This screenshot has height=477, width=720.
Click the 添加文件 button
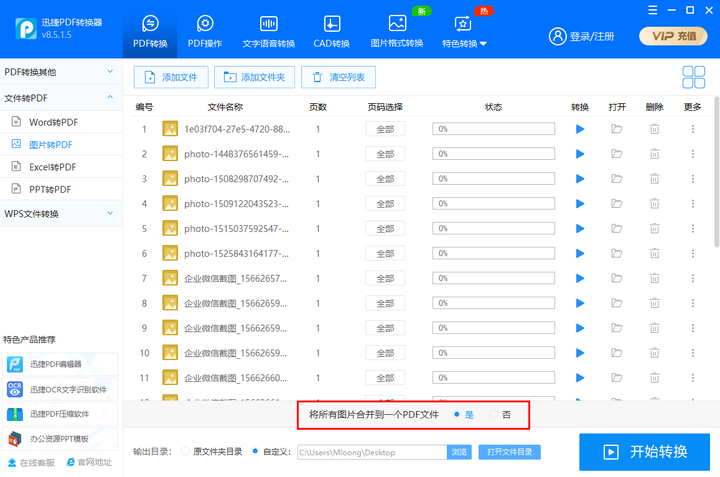coord(171,77)
